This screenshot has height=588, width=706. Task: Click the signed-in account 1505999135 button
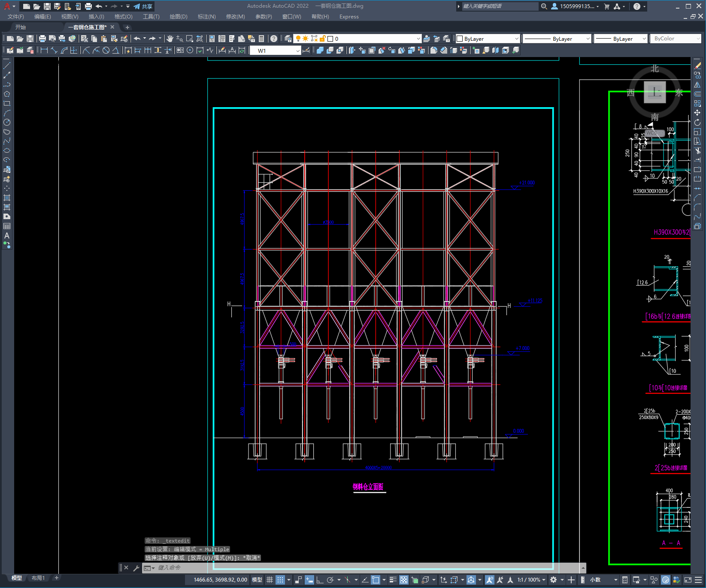[575, 6]
